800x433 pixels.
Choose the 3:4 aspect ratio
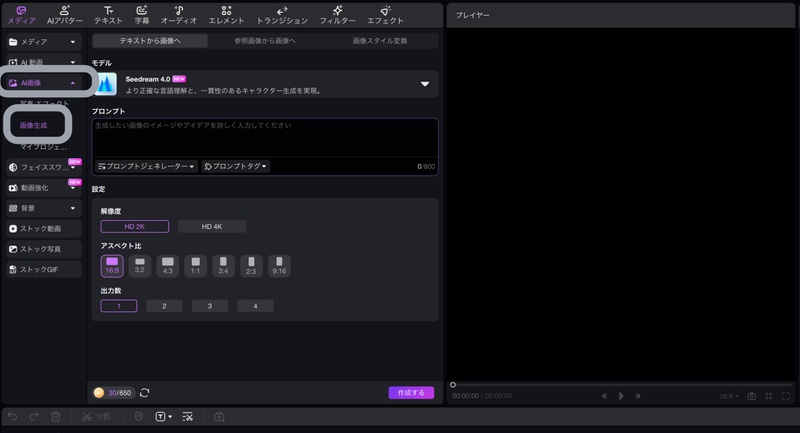223,266
